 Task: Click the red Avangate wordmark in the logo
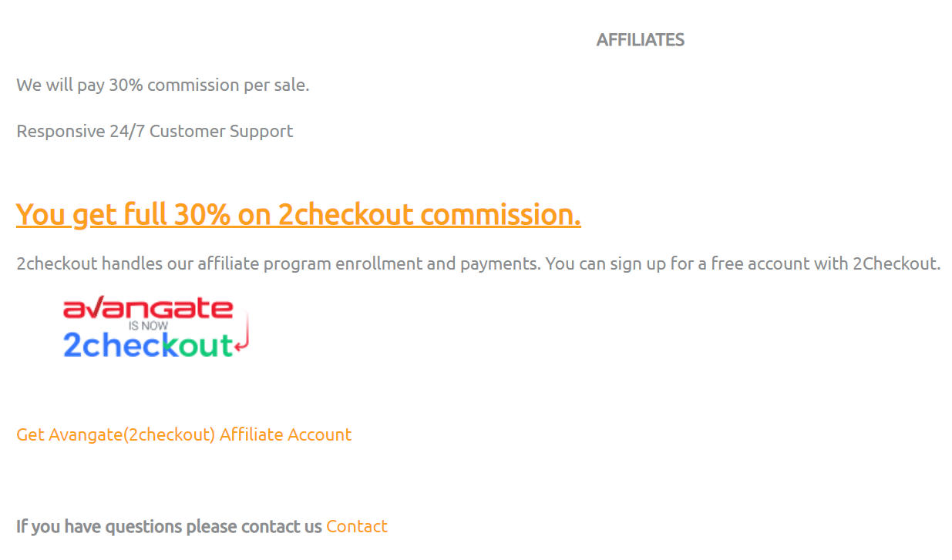[x=148, y=309]
